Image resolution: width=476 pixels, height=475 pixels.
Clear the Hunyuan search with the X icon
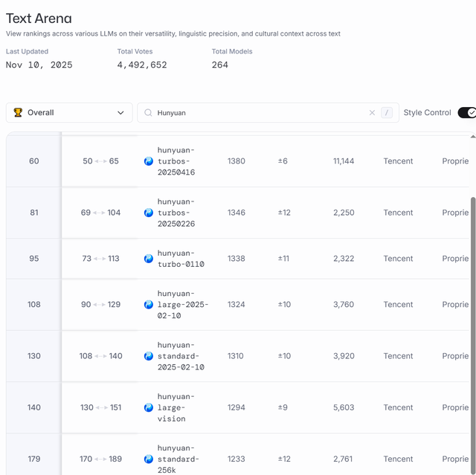[372, 113]
